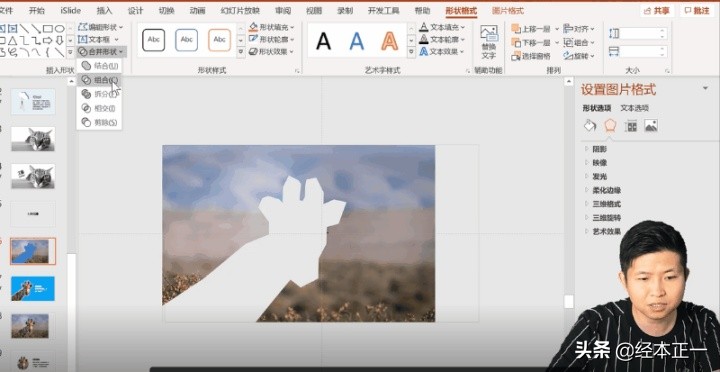Open the 文本框 text box dropdown
The height and width of the screenshot is (372, 720).
click(98, 39)
